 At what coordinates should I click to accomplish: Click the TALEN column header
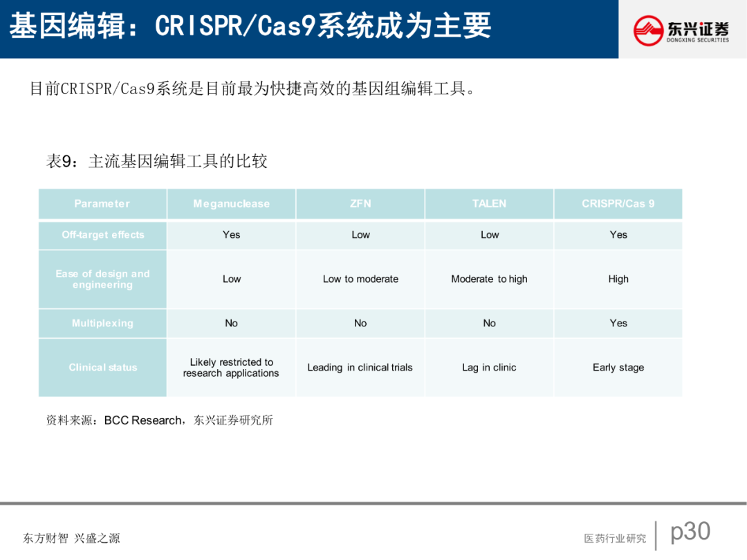489,204
